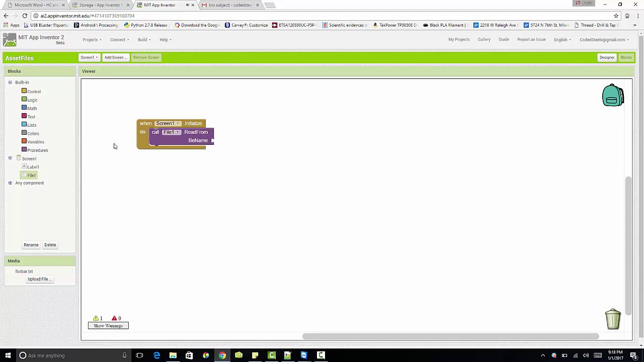Screen dimensions: 644x362
Task: Switch to Designer view
Action: [x=607, y=57]
